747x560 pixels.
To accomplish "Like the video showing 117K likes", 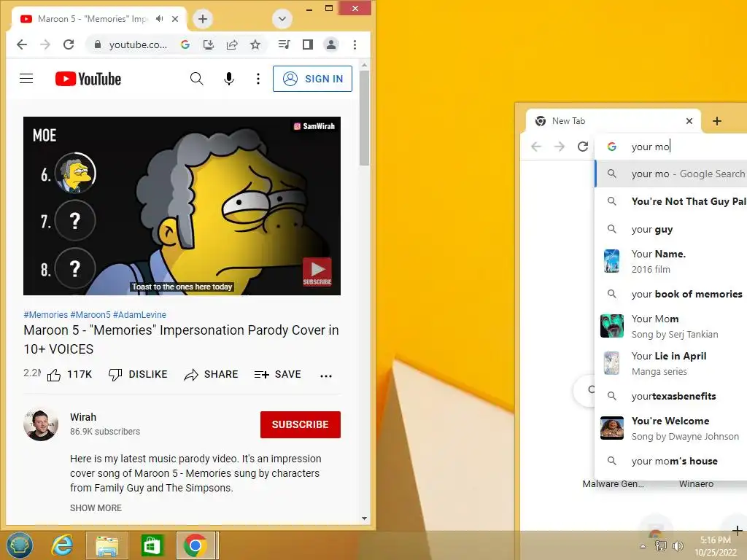I will pos(69,375).
